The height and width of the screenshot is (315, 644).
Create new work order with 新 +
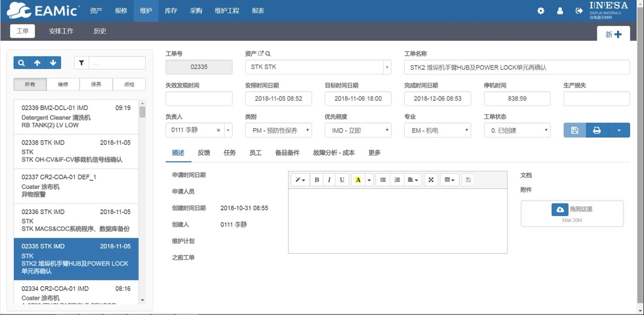613,34
